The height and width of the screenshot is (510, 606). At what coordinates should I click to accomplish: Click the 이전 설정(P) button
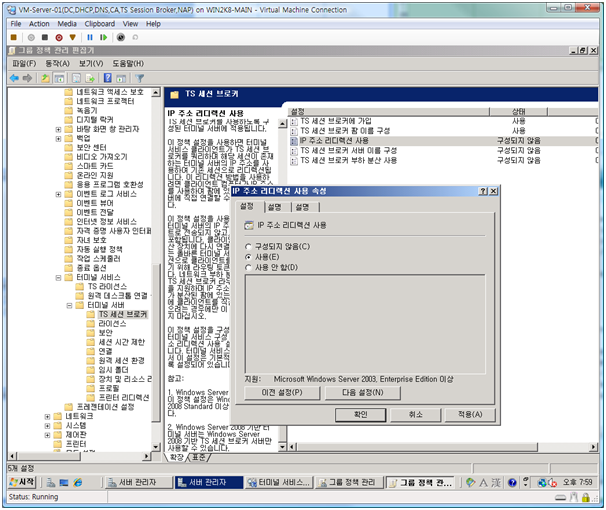tap(282, 393)
